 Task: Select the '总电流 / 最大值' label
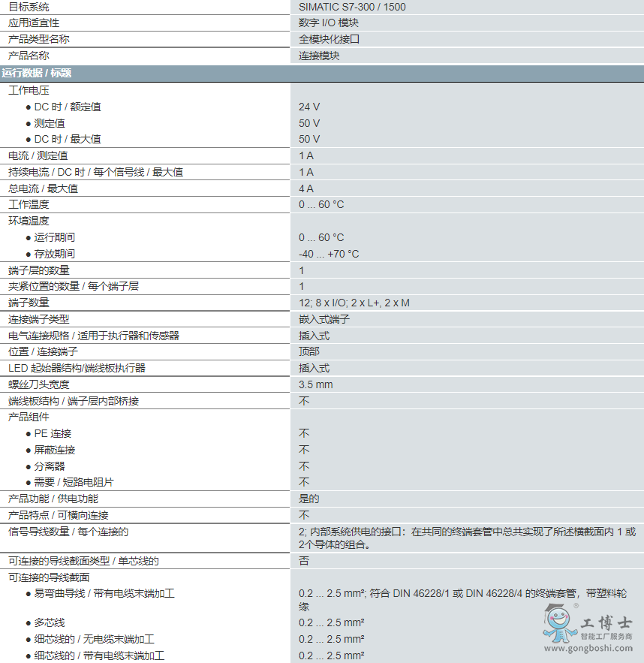pos(43,188)
